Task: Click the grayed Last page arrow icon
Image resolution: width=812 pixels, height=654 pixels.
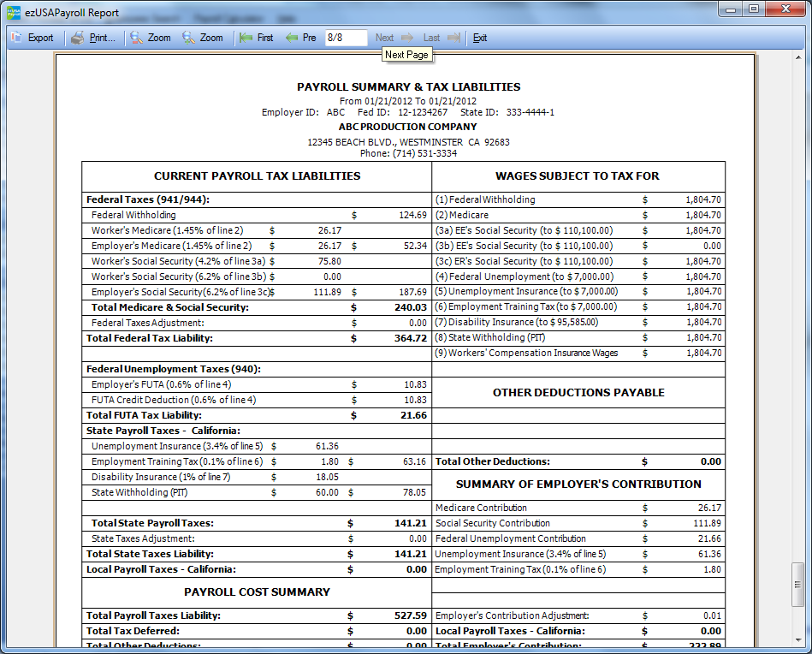Action: pos(453,38)
